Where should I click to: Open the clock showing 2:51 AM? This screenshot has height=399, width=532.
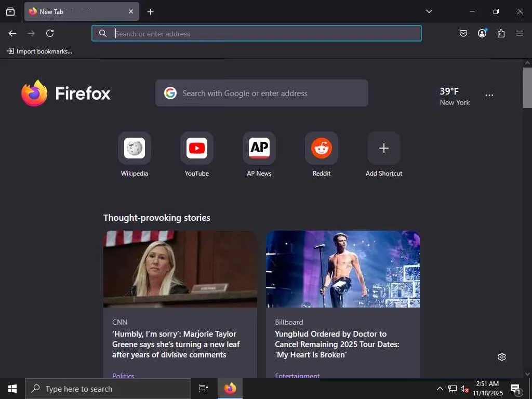487,389
